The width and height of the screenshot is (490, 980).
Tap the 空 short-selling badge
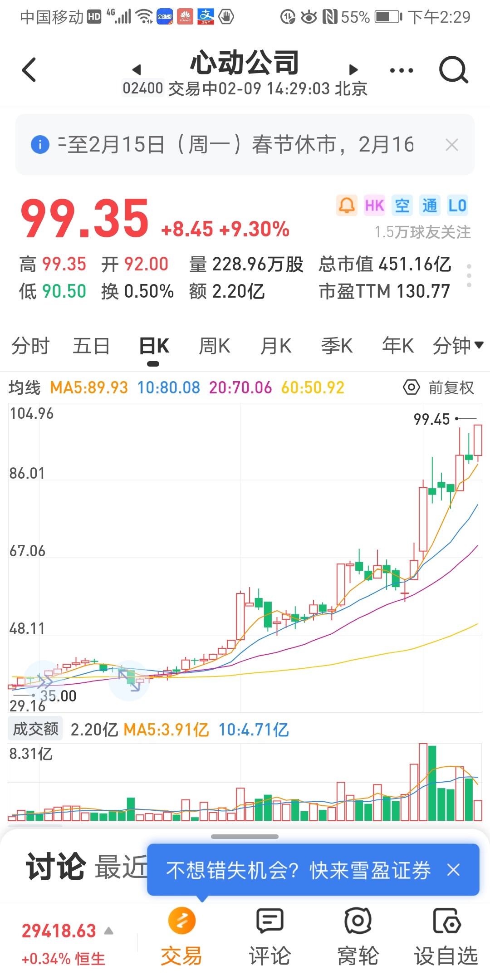point(402,206)
